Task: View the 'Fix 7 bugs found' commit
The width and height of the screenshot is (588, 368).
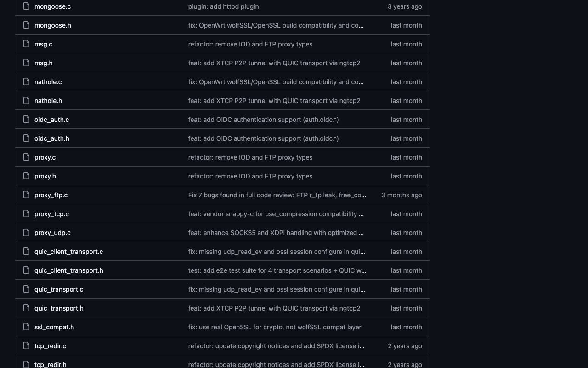Action: [x=277, y=195]
